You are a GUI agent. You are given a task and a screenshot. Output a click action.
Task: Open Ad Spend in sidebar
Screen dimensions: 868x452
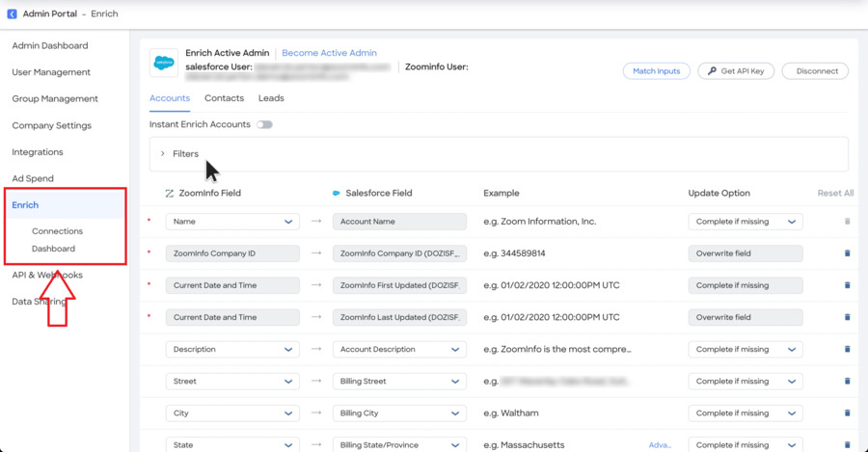click(x=33, y=178)
